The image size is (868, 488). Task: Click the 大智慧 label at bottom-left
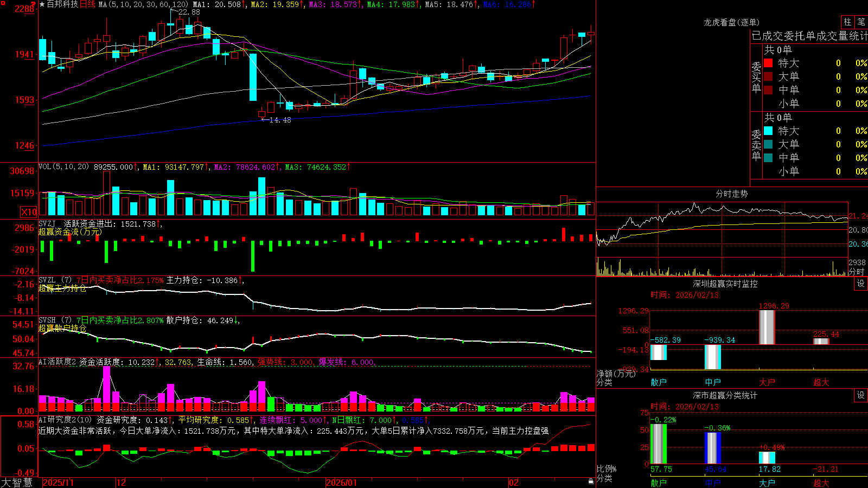(17, 482)
